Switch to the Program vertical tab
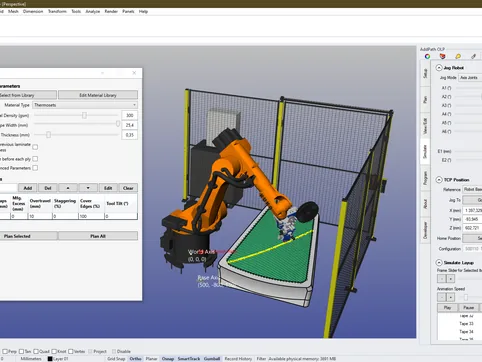482x362 pixels. (x=425, y=178)
